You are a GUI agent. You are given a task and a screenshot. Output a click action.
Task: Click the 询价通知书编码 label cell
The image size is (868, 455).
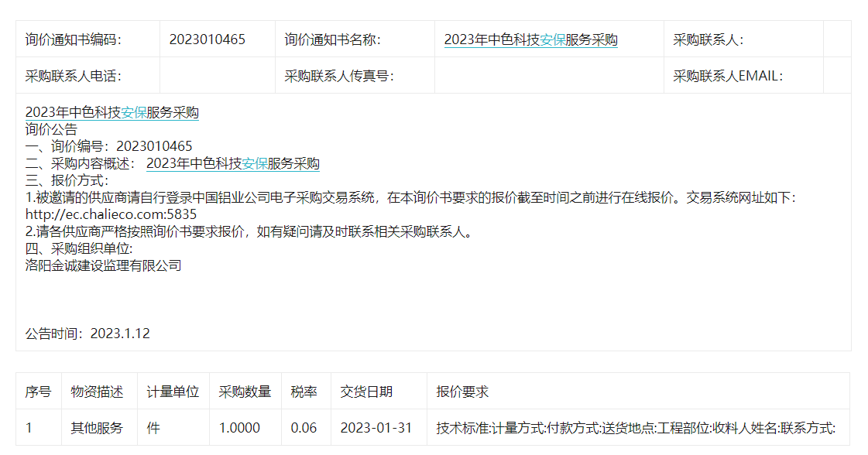[x=74, y=40]
